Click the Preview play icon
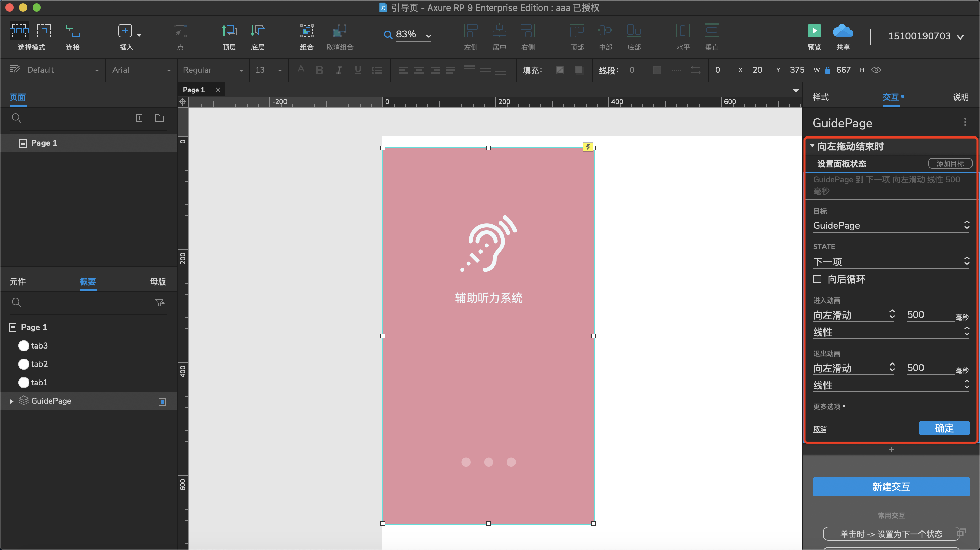The width and height of the screenshot is (980, 550). click(x=814, y=31)
